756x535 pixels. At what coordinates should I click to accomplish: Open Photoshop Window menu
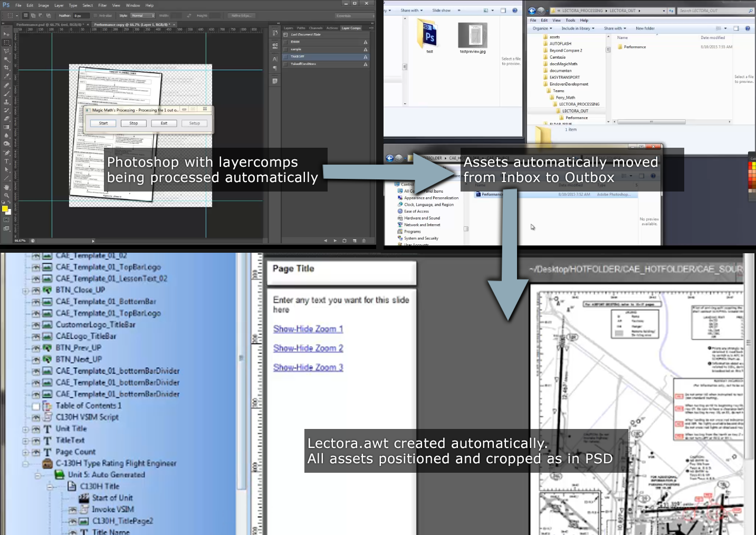click(133, 5)
